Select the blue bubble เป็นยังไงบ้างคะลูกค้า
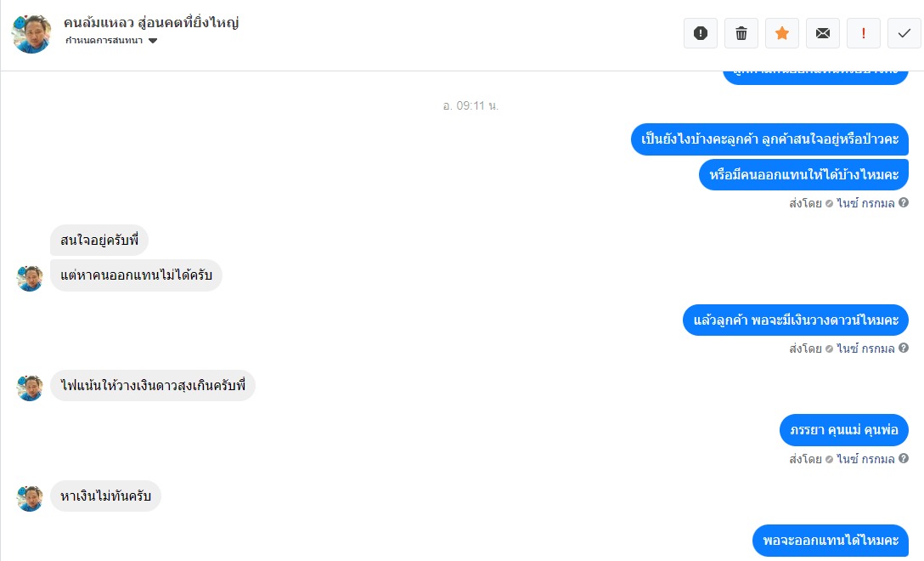 point(769,139)
